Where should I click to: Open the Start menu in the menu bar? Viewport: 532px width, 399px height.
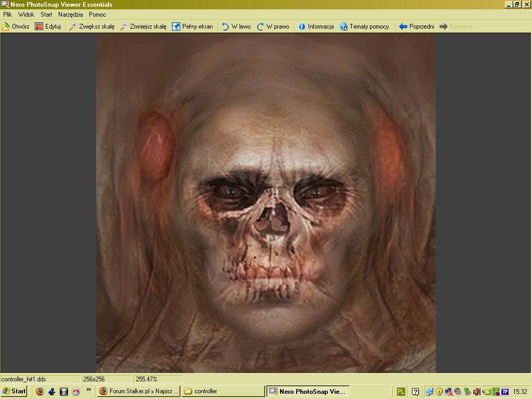tap(46, 15)
